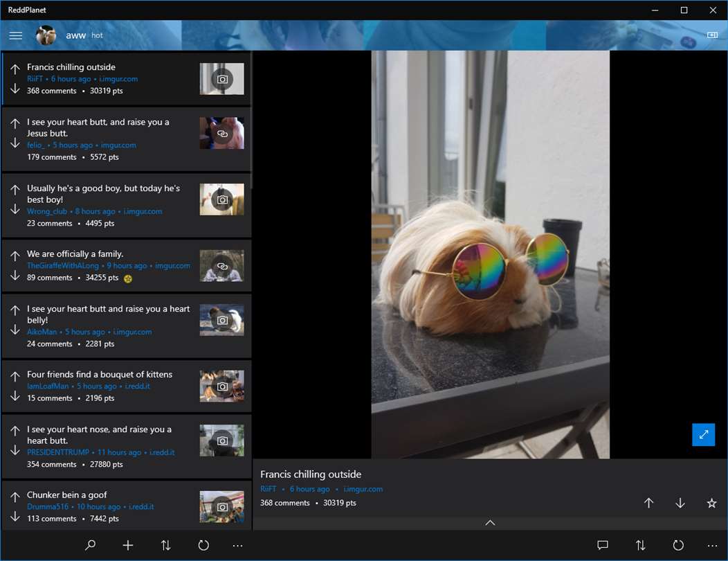Upvote the Francis chilling outside post in list
Image resolution: width=728 pixels, height=561 pixels.
15,69
